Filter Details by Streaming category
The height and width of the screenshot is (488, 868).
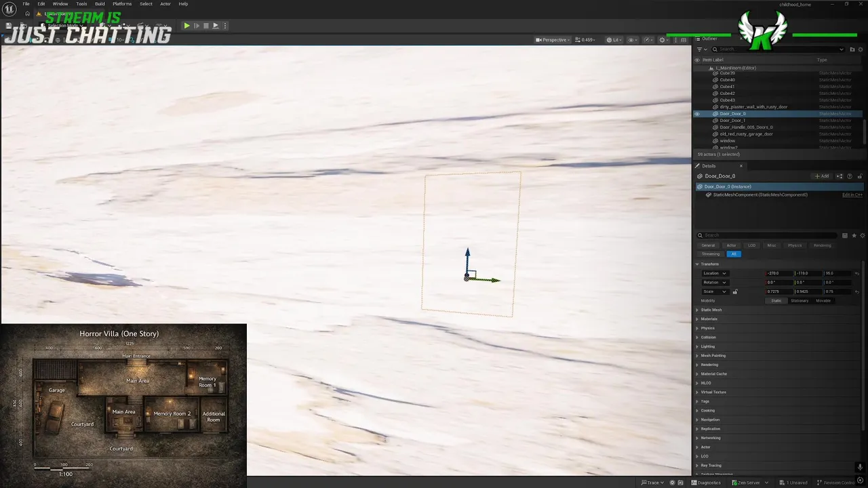(711, 254)
